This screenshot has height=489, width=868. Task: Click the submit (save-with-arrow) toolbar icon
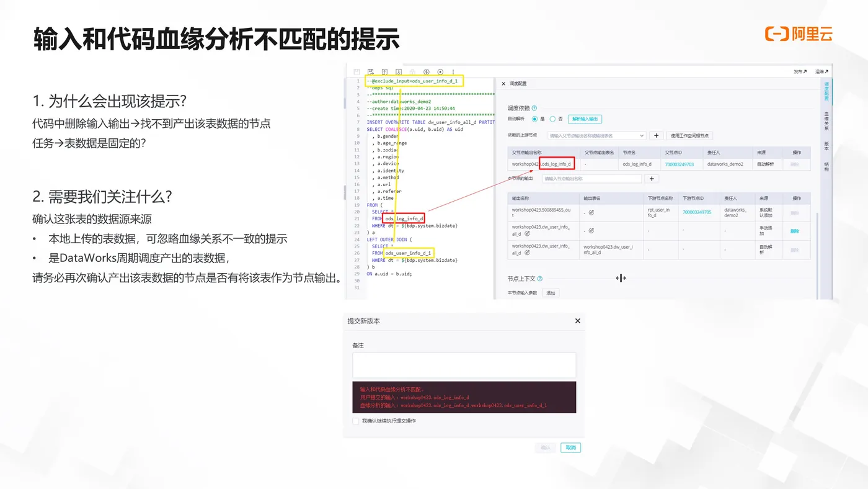pos(371,72)
